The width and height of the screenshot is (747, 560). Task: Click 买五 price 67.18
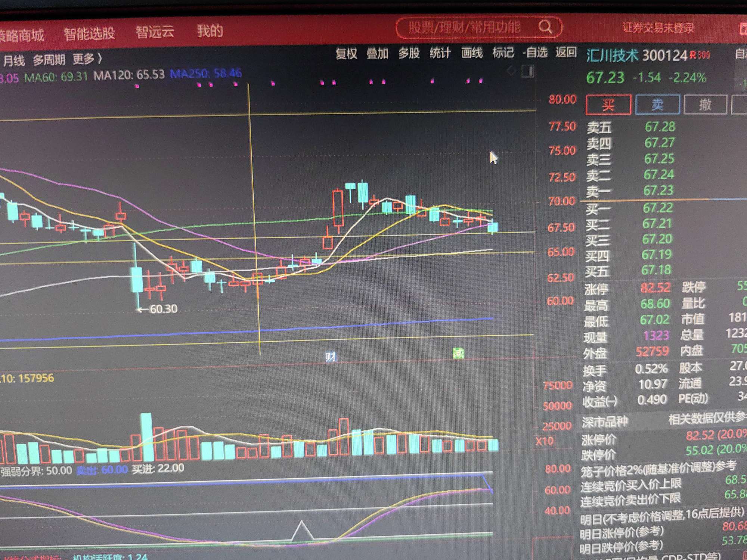pyautogui.click(x=656, y=270)
